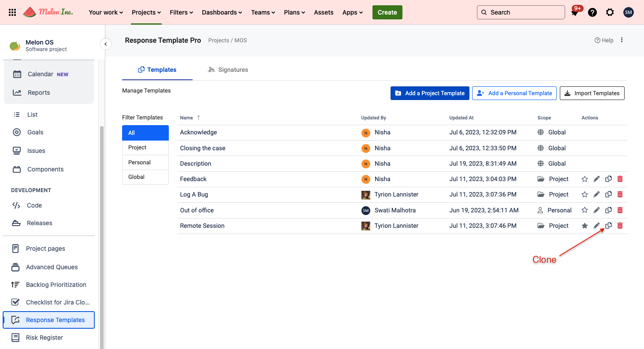Click the Search input field
The image size is (644, 349).
point(525,12)
